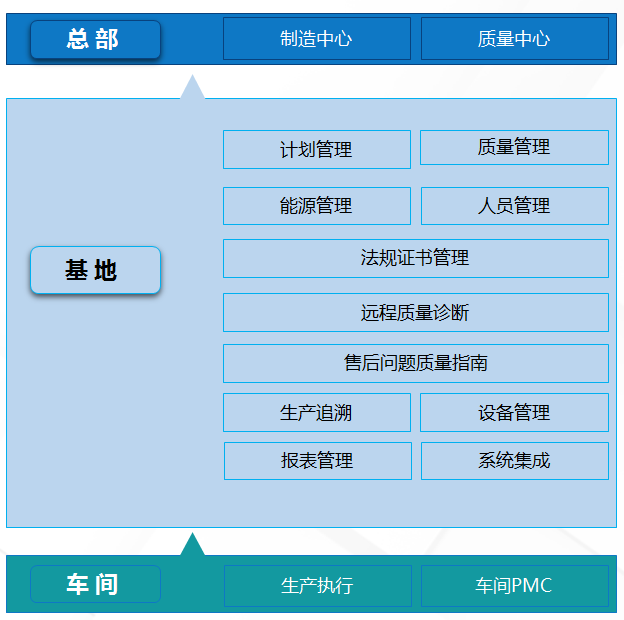
Task: Open the 质量管理 module box
Action: (x=514, y=147)
